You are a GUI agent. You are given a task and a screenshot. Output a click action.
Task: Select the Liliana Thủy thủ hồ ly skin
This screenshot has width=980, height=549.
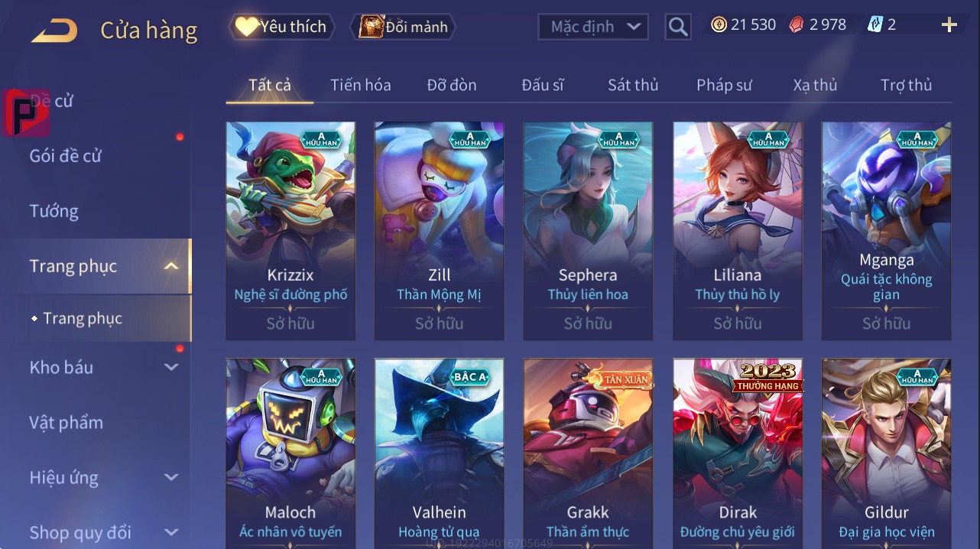(738, 231)
